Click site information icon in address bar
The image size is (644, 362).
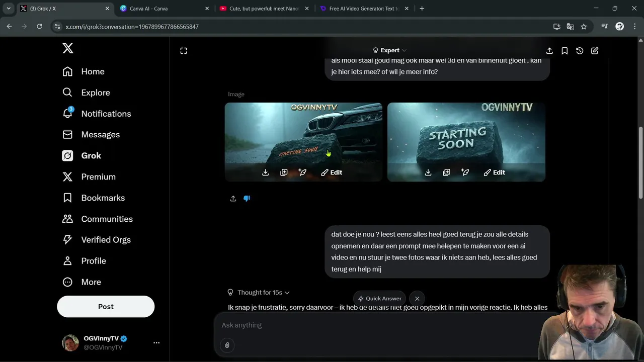pos(57,27)
